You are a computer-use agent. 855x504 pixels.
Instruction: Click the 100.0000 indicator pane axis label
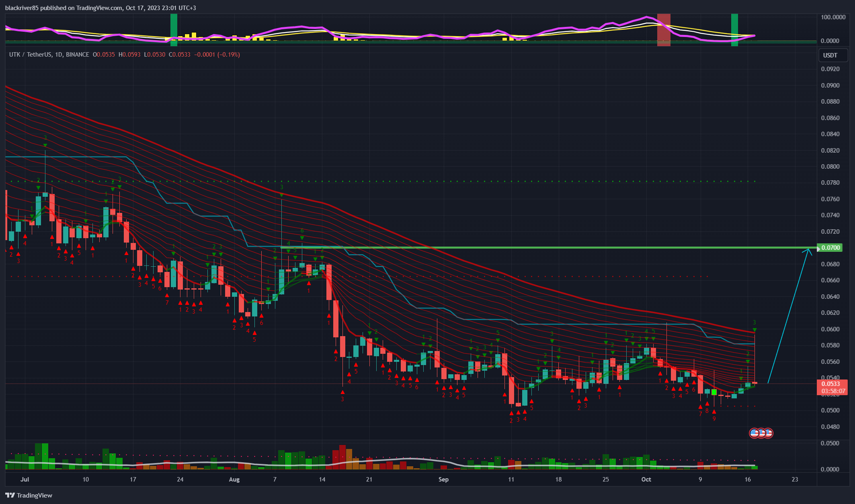(833, 17)
